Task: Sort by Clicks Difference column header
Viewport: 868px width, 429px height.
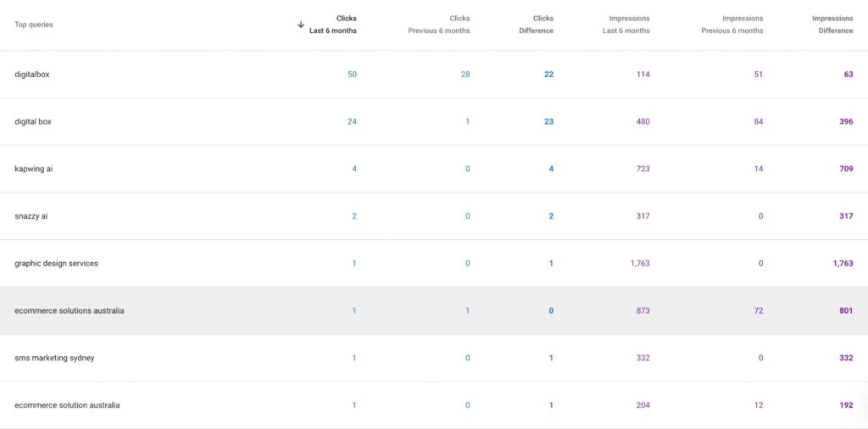Action: point(536,25)
